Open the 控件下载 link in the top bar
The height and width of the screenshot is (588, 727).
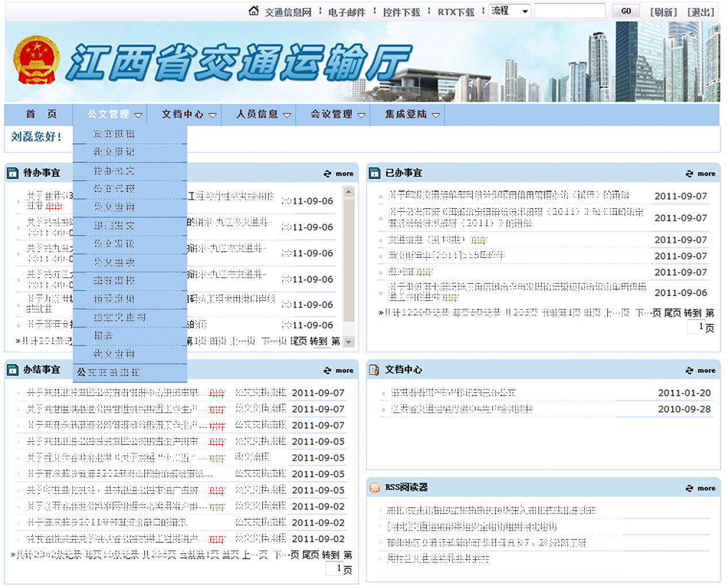[x=401, y=12]
